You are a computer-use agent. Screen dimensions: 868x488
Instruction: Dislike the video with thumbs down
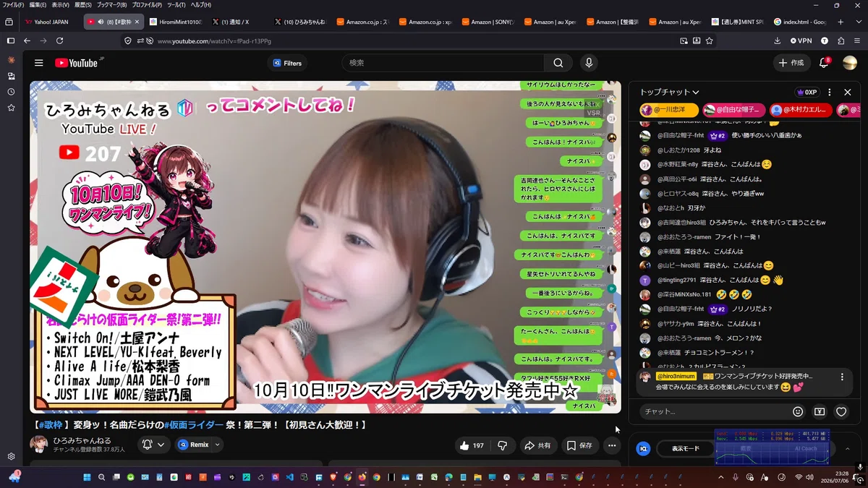pos(503,445)
